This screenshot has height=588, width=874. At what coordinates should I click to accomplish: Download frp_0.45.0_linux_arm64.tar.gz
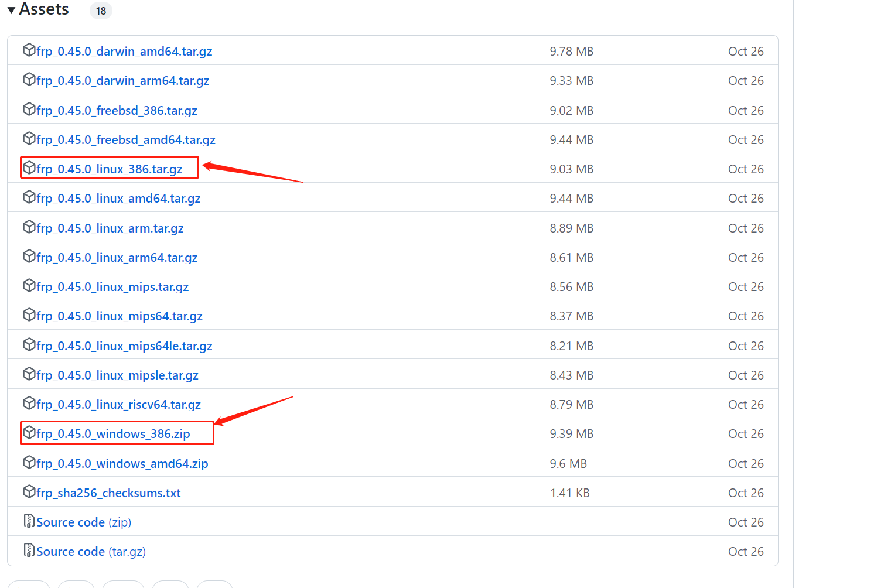coord(117,258)
